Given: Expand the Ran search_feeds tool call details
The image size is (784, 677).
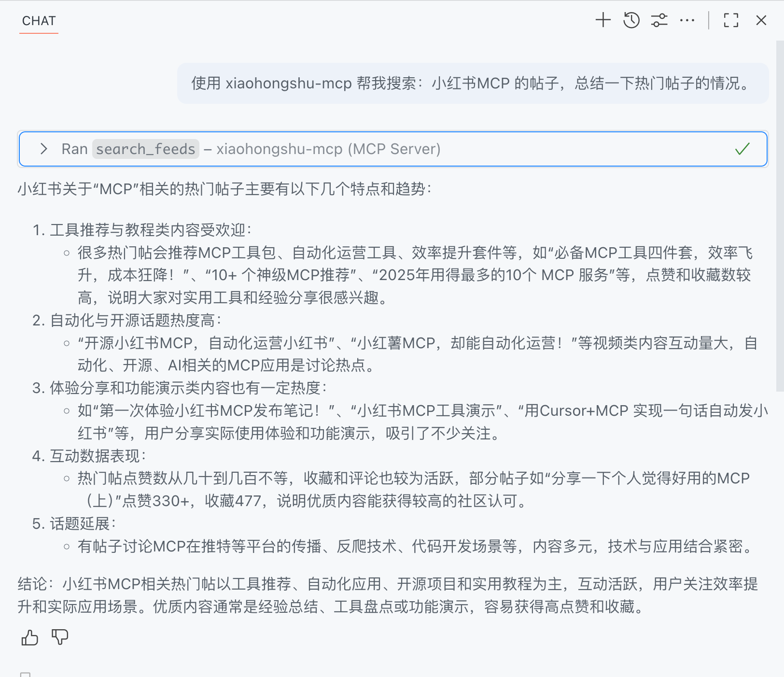Looking at the screenshot, I should pos(44,149).
